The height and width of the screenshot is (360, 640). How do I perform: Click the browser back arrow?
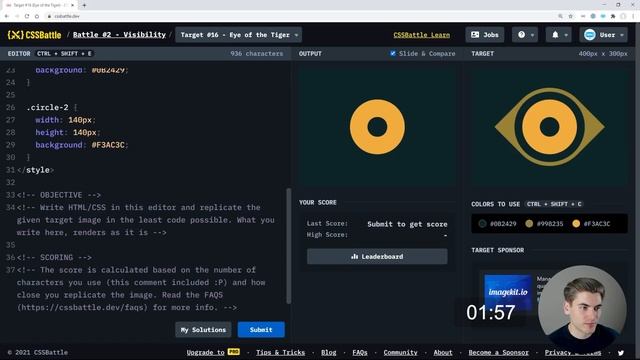click(x=7, y=16)
